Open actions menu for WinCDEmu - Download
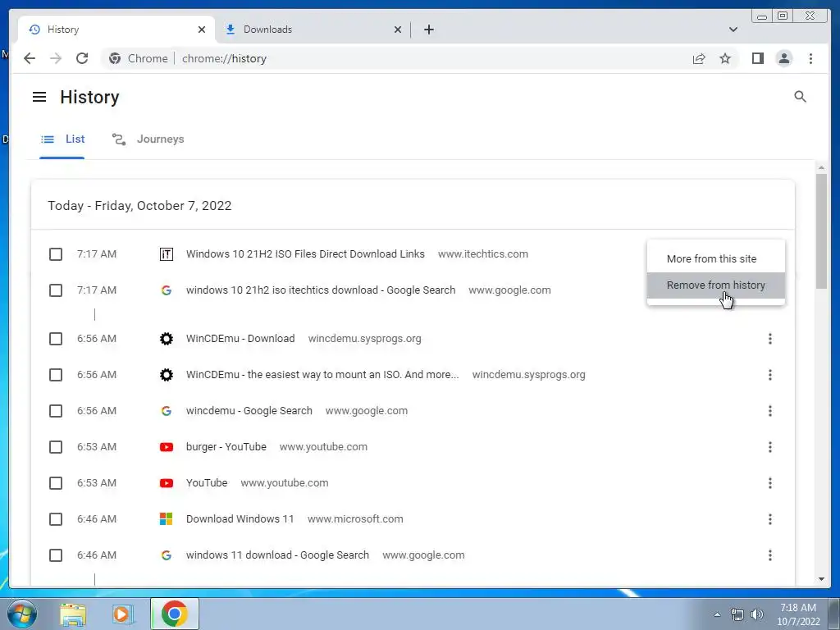The height and width of the screenshot is (630, 840). (769, 339)
